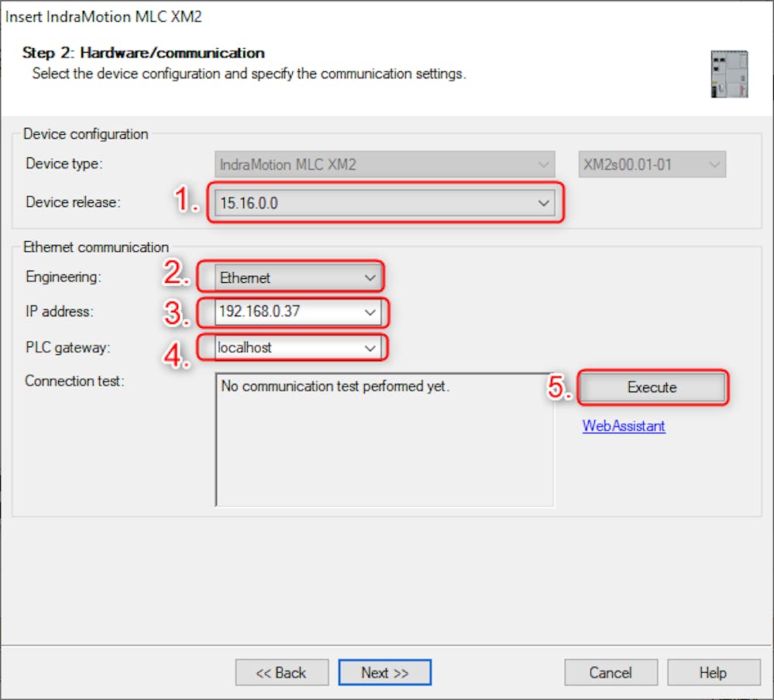Open Help for this dialog
This screenshot has width=774, height=700.
pos(713,672)
